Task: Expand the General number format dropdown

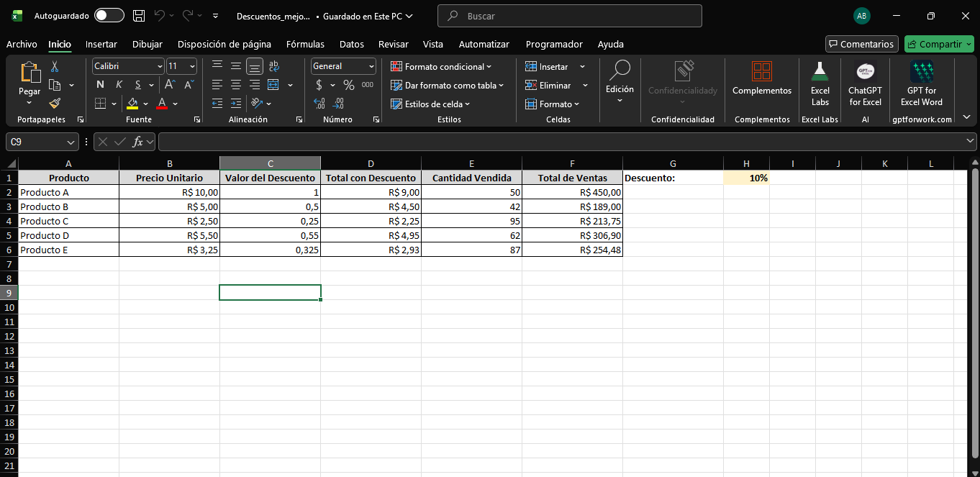Action: [x=343, y=66]
